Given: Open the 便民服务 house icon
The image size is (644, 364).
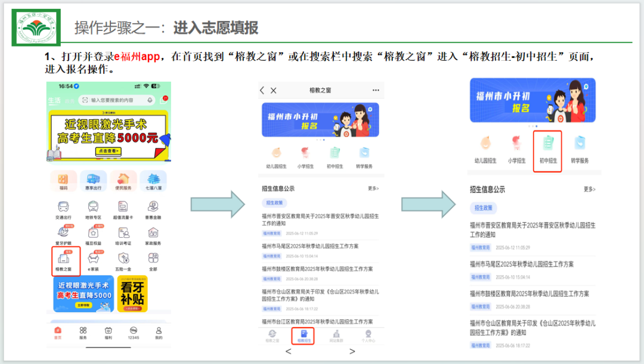Looking at the screenshot, I should (123, 181).
